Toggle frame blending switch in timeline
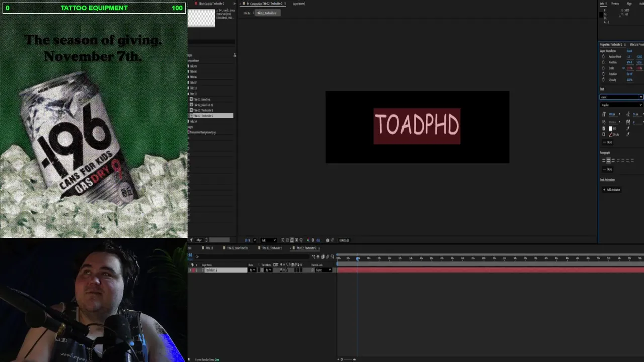The image size is (644, 362). (323, 257)
